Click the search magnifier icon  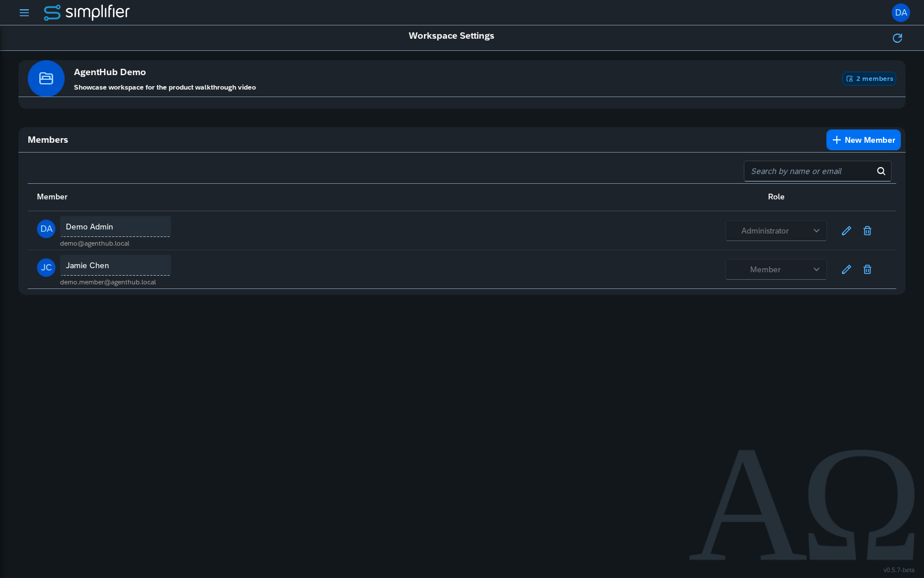coord(881,171)
